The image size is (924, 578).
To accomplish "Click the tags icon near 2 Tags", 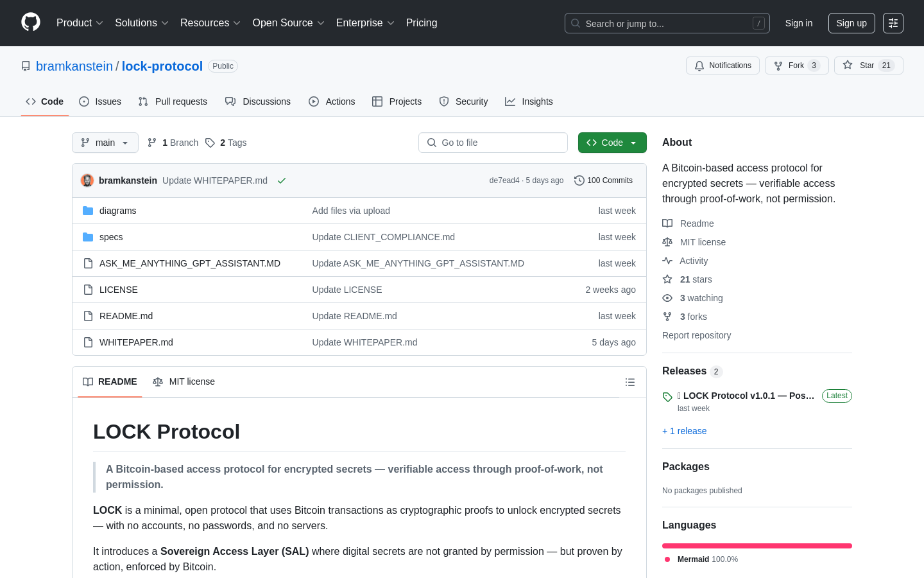I will click(210, 143).
